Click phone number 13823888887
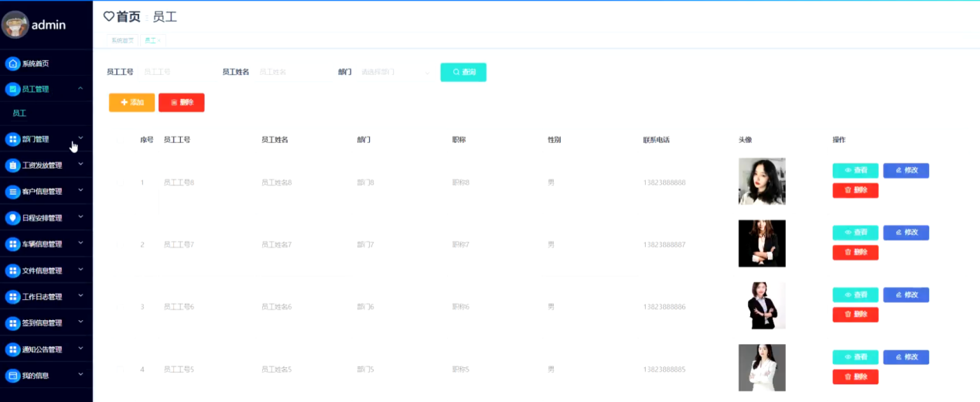 (664, 244)
